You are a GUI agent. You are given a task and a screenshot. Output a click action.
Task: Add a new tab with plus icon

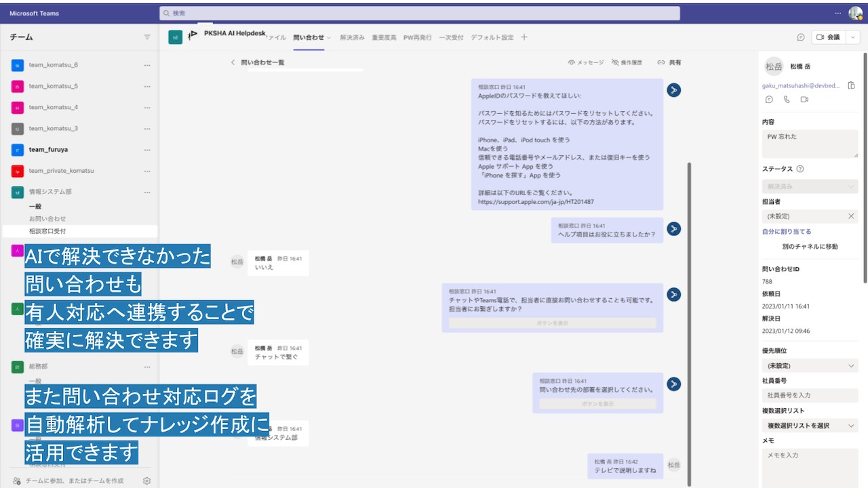524,37
